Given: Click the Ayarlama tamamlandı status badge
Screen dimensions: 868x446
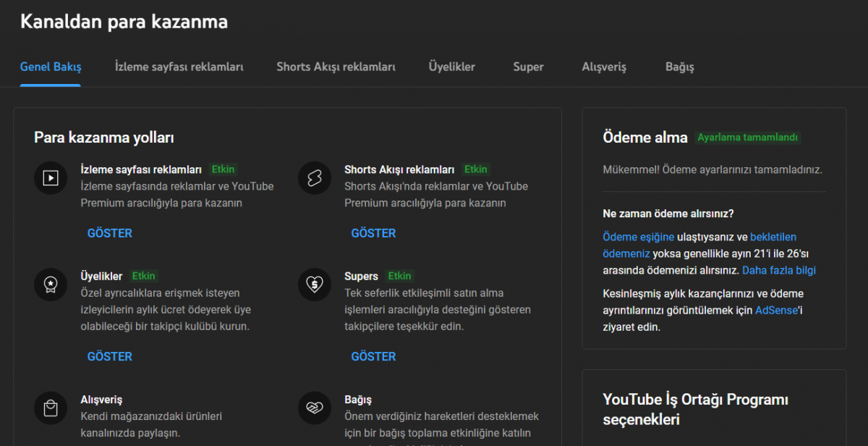Looking at the screenshot, I should [x=749, y=138].
